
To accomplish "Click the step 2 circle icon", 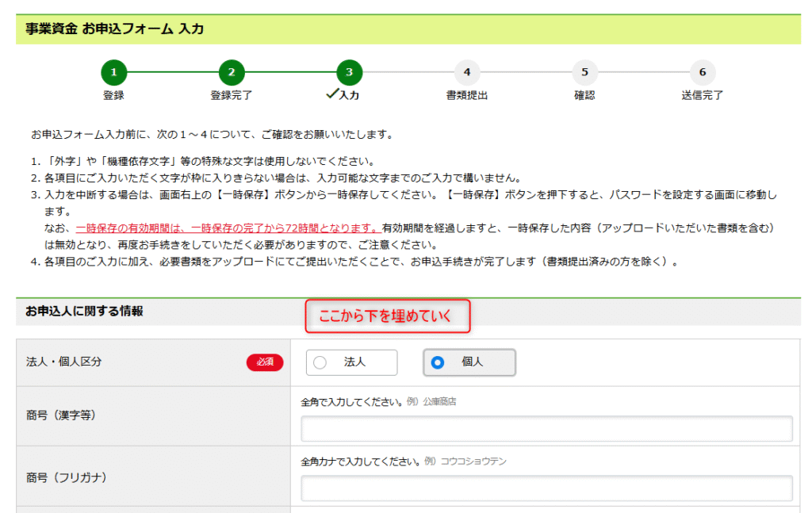I will [231, 72].
